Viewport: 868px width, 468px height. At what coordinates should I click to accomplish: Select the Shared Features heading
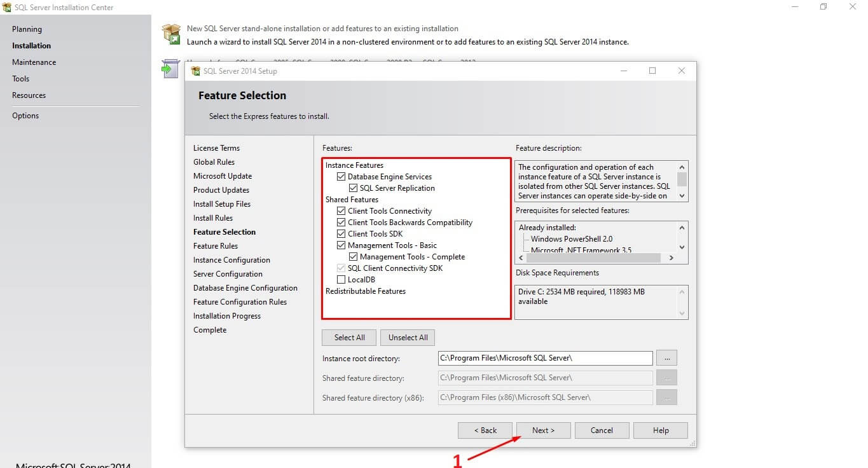(351, 200)
